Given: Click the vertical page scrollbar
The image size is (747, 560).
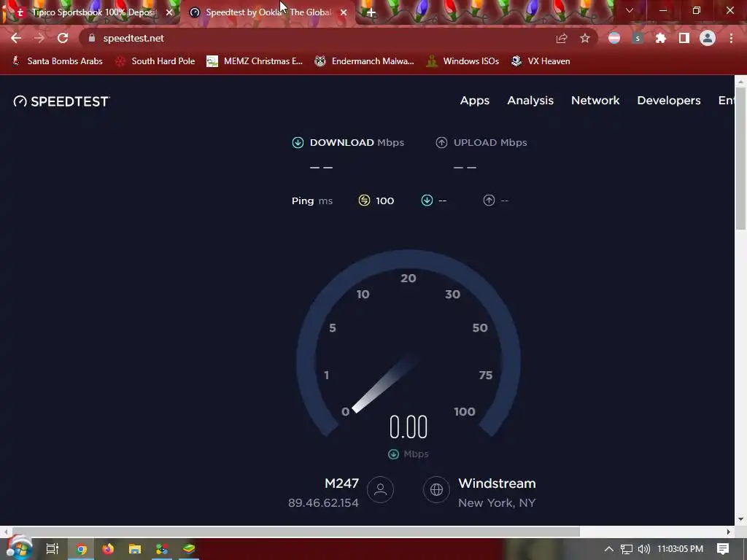Looking at the screenshot, I should pyautogui.click(x=740, y=160).
